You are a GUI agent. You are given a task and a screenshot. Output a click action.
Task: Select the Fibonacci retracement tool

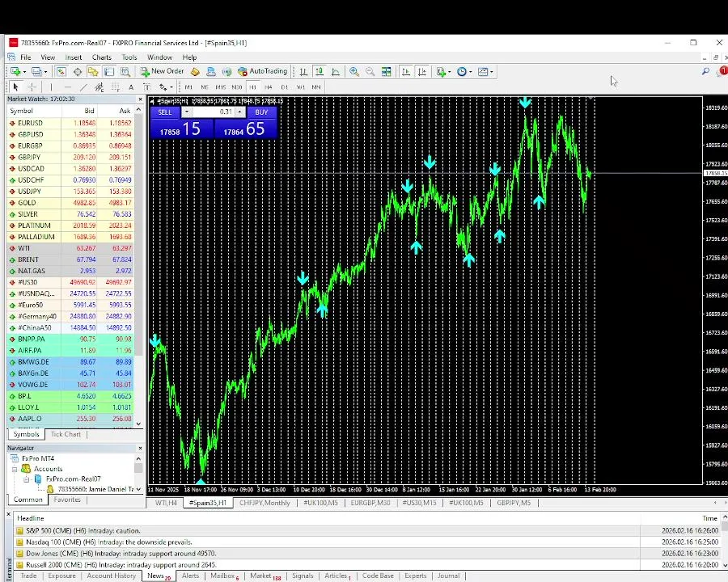(x=115, y=86)
